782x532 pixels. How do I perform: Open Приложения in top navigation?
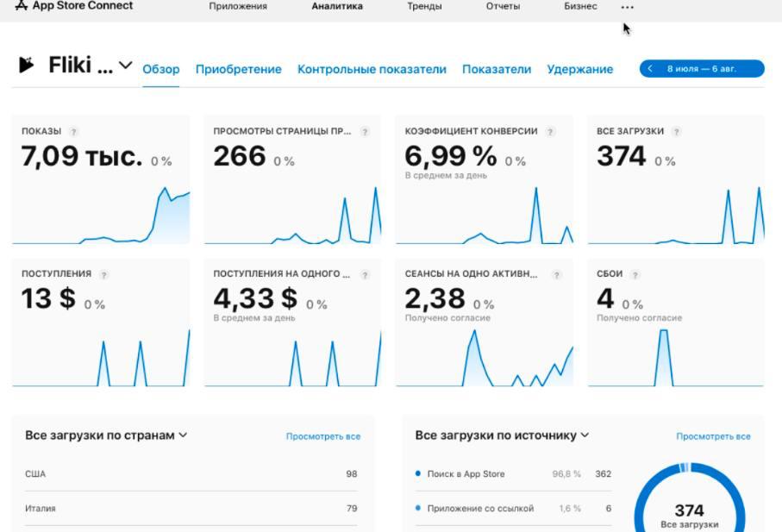click(238, 7)
